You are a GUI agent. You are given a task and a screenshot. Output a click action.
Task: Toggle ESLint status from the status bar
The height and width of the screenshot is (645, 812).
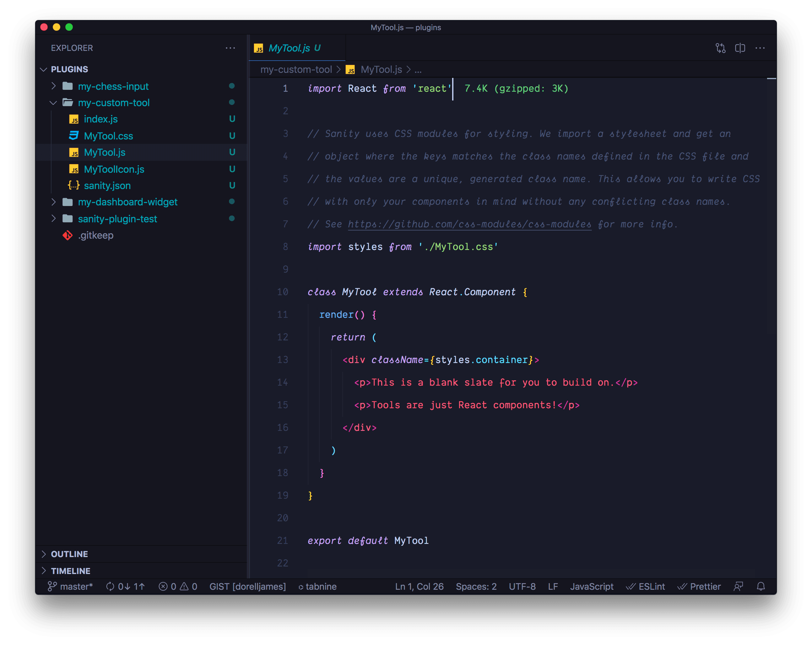646,586
